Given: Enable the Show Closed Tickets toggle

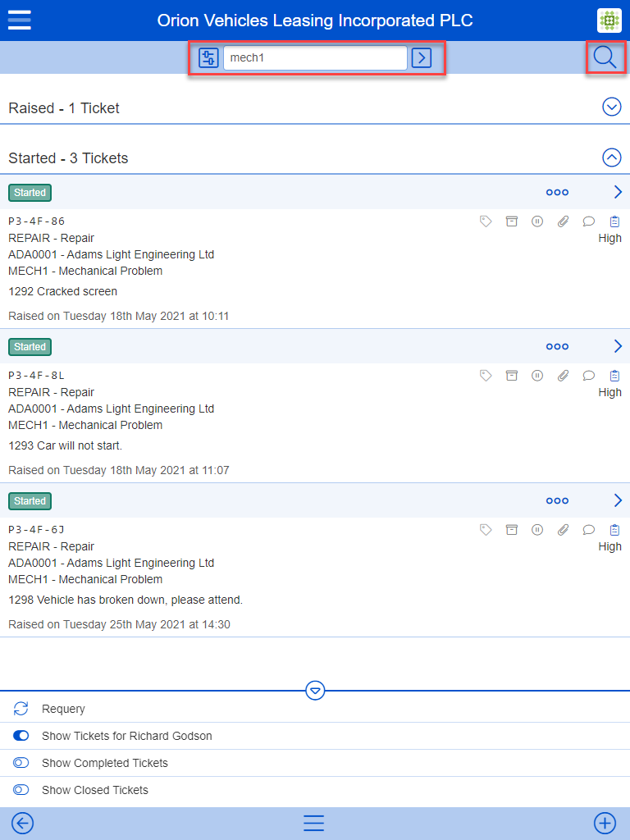Looking at the screenshot, I should [x=21, y=790].
